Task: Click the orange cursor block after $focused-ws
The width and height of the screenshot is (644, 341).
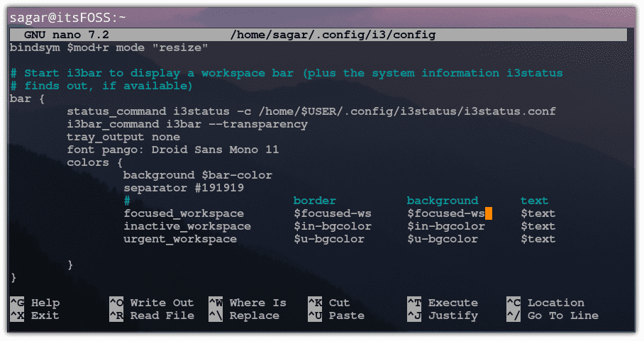Action: click(489, 213)
